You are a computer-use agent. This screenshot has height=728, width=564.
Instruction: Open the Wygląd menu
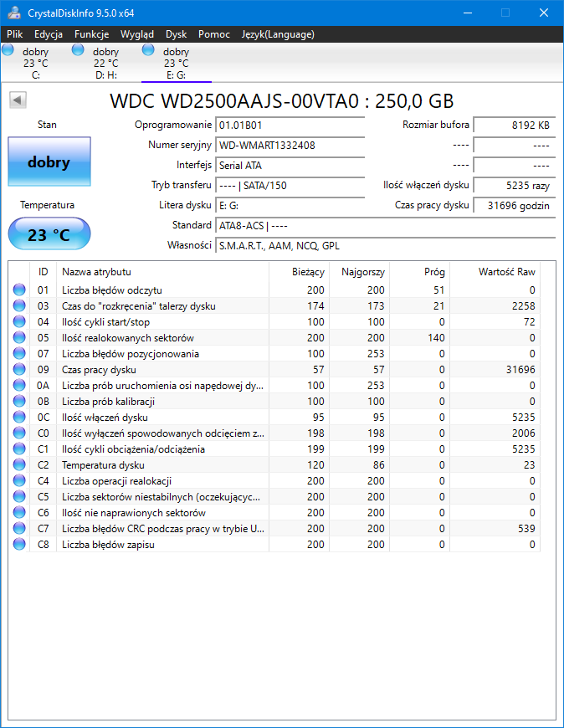[x=137, y=34]
